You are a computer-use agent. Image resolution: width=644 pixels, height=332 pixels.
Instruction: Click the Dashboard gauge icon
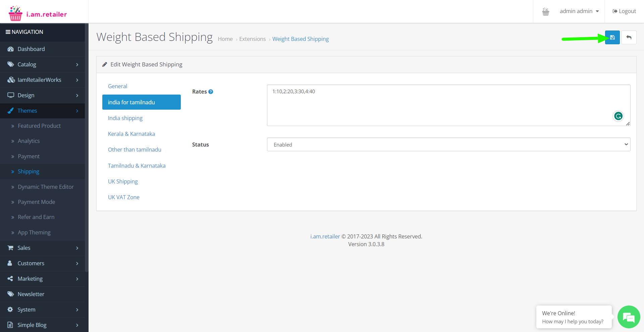coord(10,49)
